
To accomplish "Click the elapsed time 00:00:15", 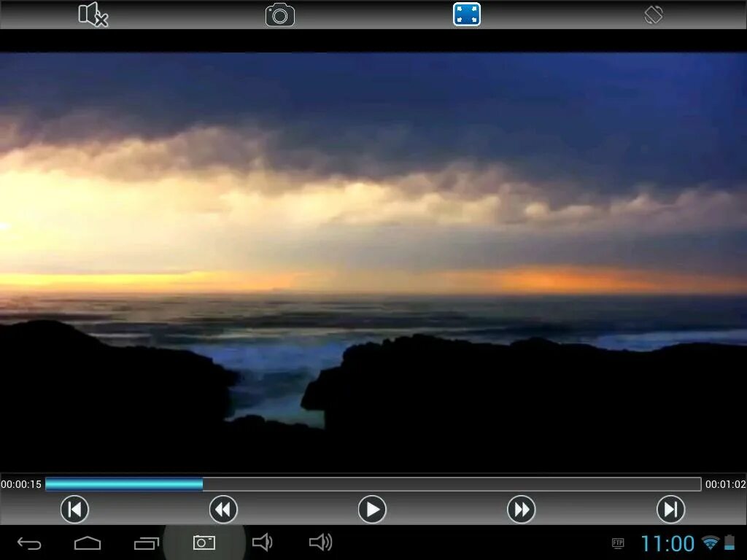I will click(x=21, y=484).
